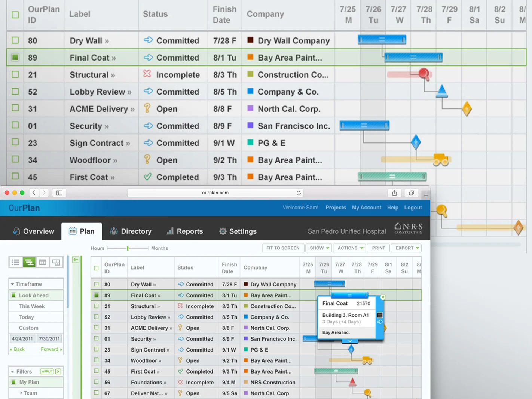Click the notes icon in Final Coat popup
The image size is (532, 399).
(x=380, y=315)
